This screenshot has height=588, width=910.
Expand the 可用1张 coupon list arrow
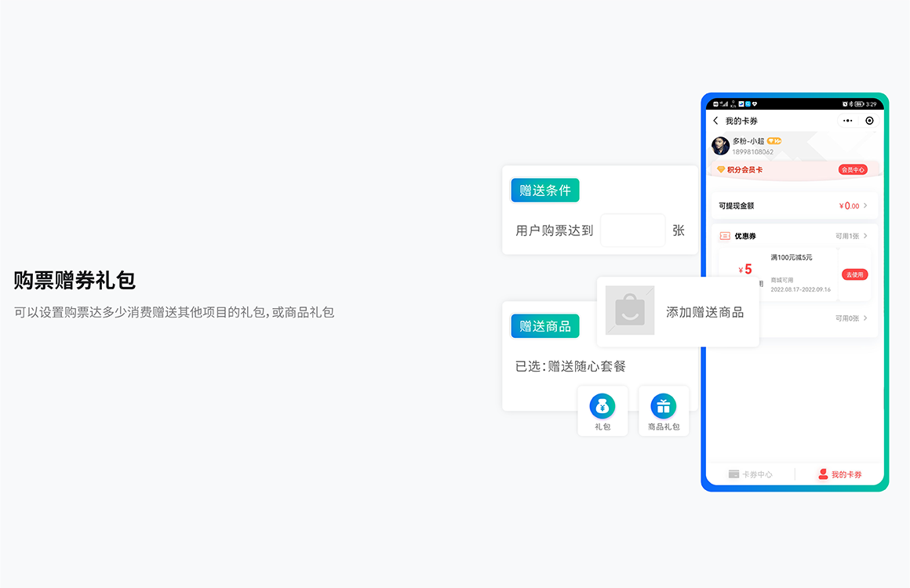coord(865,236)
